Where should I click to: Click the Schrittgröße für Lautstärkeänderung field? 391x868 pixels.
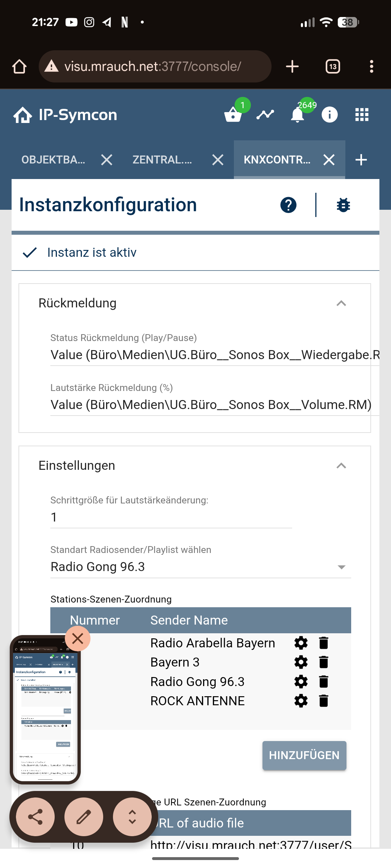(171, 517)
